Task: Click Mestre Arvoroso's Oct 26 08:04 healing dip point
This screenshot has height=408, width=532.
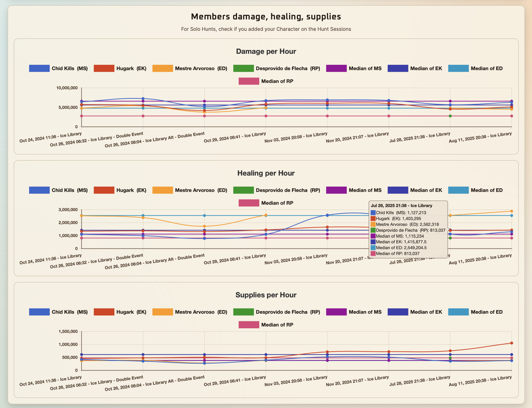Action: point(204,226)
